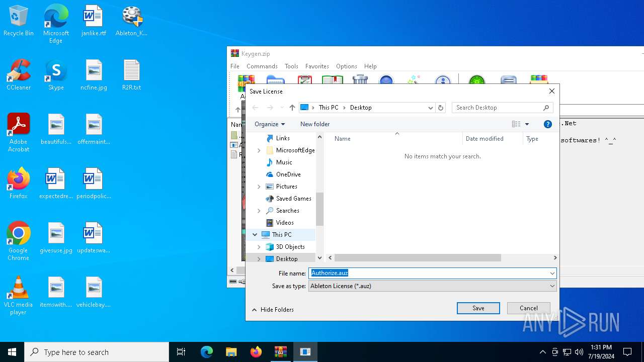Click the Start button
Image resolution: width=644 pixels, height=362 pixels.
click(x=12, y=352)
